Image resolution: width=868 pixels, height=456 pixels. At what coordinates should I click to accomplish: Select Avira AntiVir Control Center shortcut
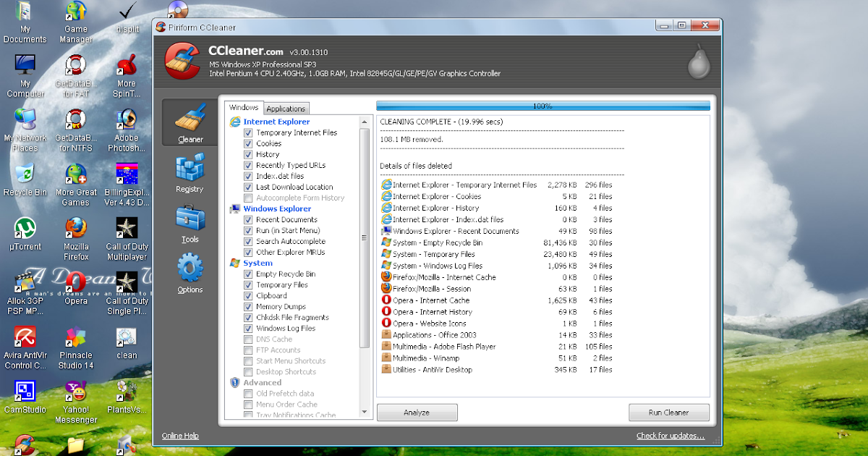click(x=25, y=347)
